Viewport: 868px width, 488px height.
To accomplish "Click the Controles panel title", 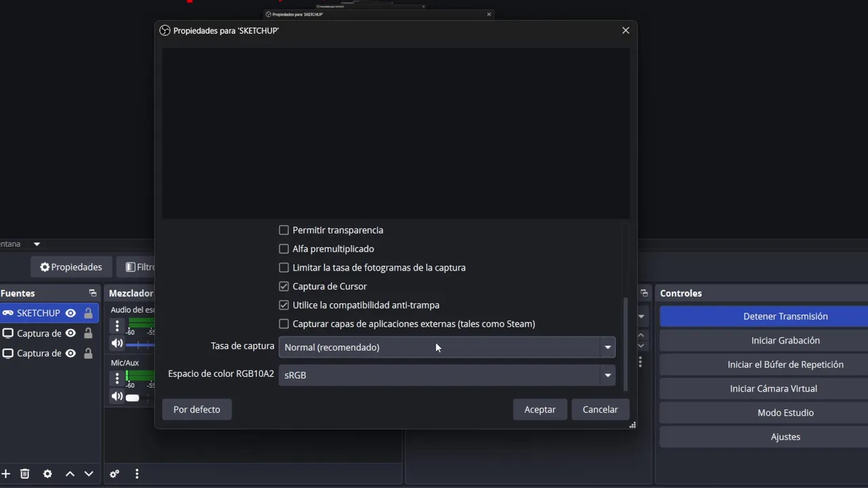I will point(681,293).
